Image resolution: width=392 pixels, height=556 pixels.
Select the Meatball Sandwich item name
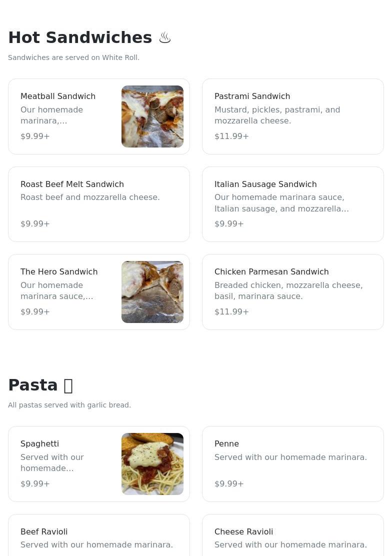pyautogui.click(x=58, y=96)
